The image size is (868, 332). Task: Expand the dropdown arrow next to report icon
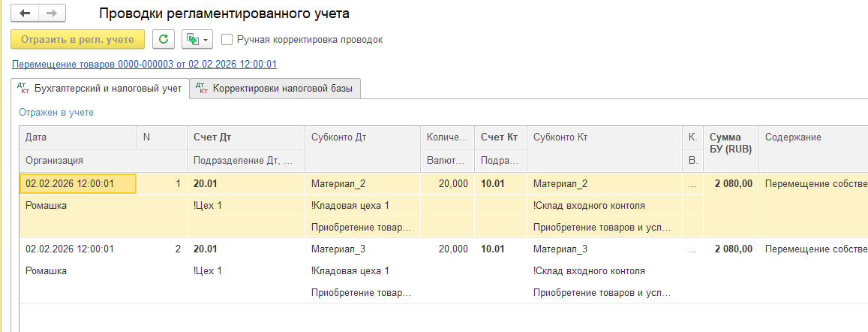point(206,40)
